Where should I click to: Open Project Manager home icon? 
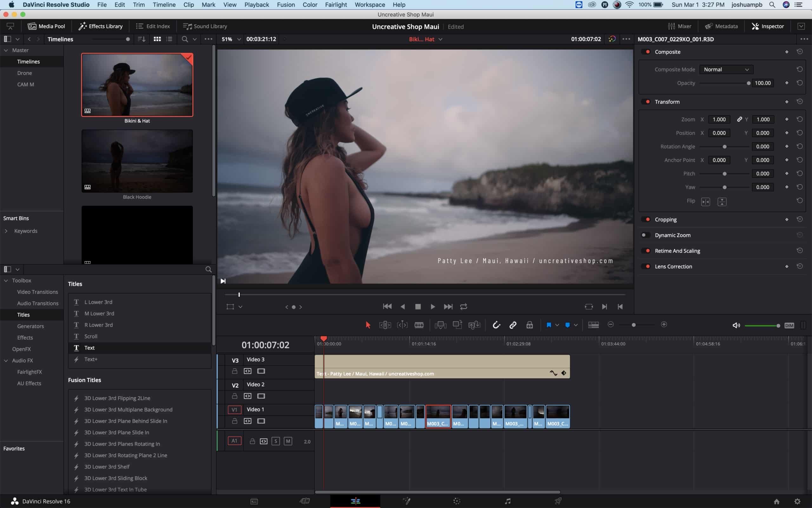pos(776,501)
